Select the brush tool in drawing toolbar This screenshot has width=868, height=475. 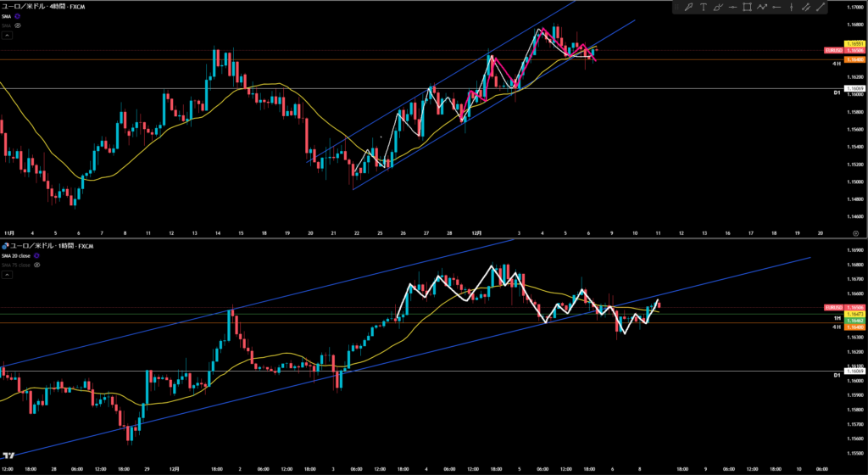pos(719,8)
